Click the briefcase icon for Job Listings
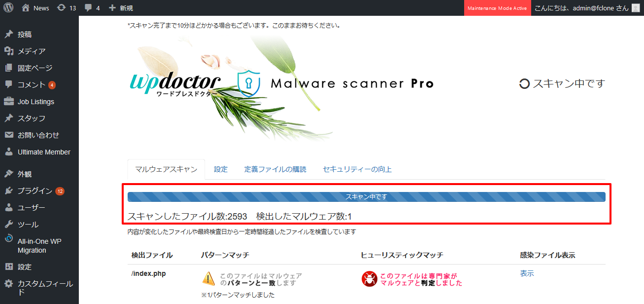This screenshot has width=644, height=304. click(8, 102)
